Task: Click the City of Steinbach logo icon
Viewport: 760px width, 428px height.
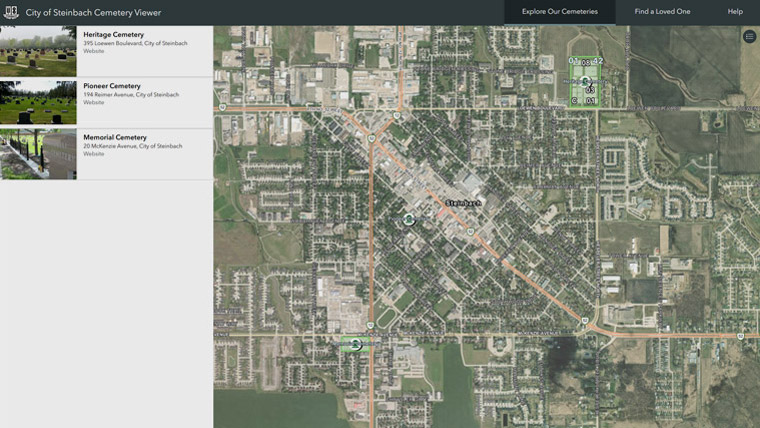Action: [11, 12]
